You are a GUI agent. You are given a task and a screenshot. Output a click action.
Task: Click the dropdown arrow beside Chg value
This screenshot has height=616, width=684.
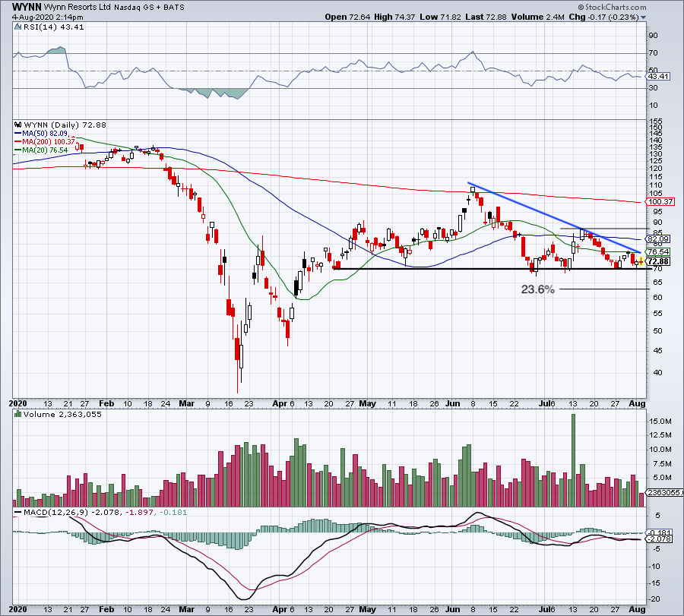[x=644, y=17]
